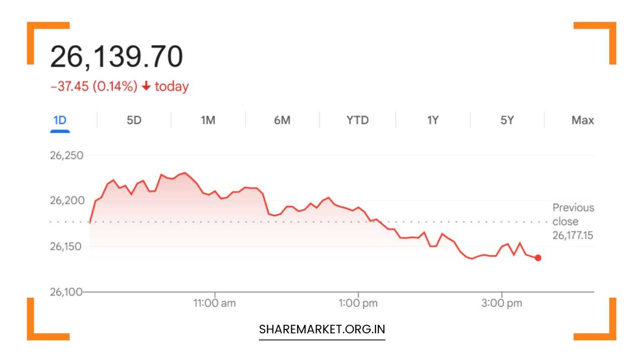Click the 1:00 pm axis label
Viewport: 644px width, 362px height.
coord(358,303)
